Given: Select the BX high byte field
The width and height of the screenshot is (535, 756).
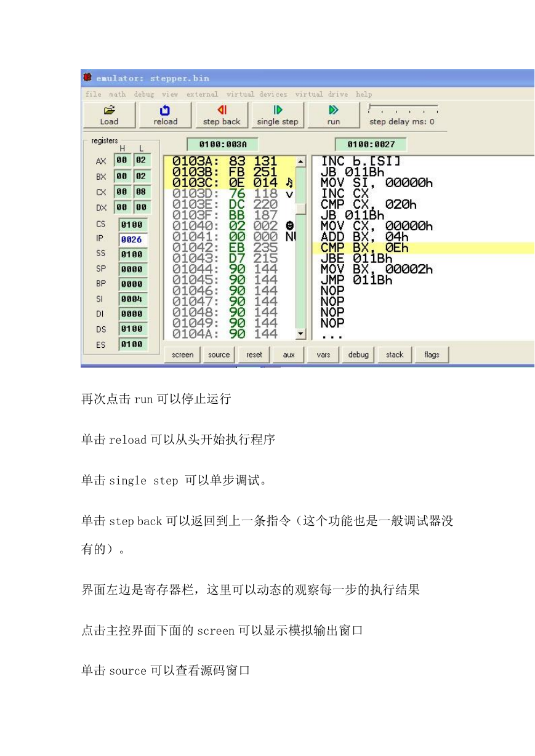Looking at the screenshot, I should (x=122, y=177).
